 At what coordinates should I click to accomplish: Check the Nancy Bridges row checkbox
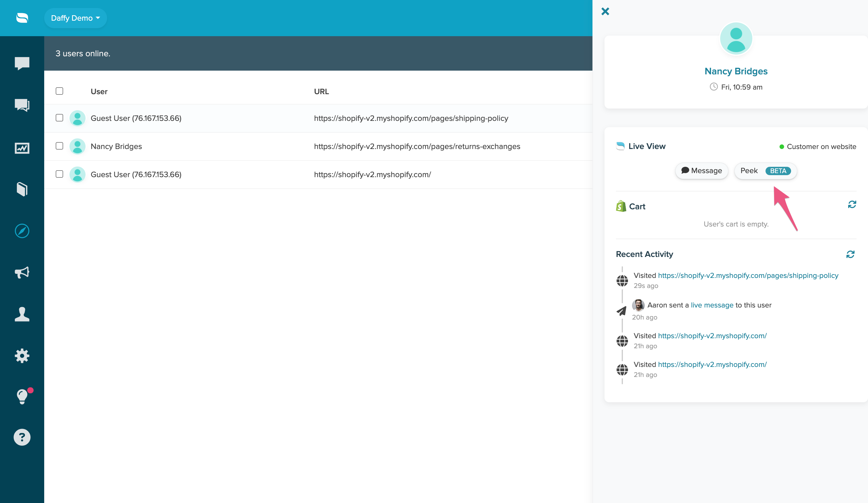click(59, 146)
